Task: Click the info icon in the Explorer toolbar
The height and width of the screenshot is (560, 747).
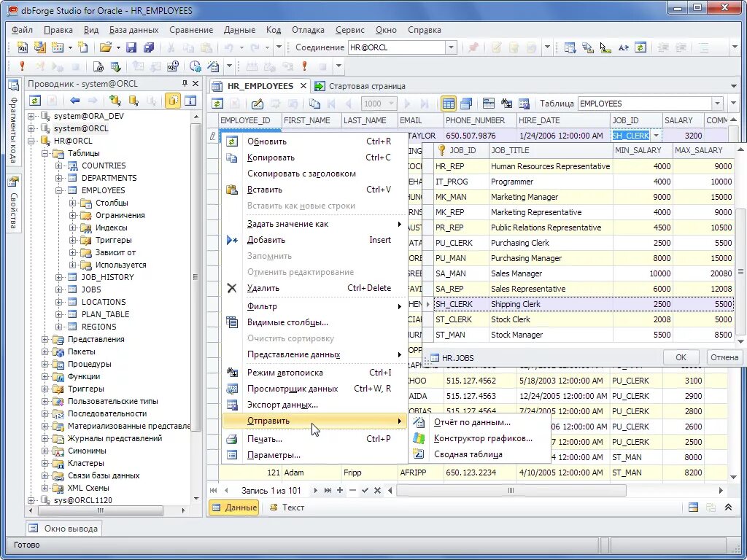Action: point(190,101)
